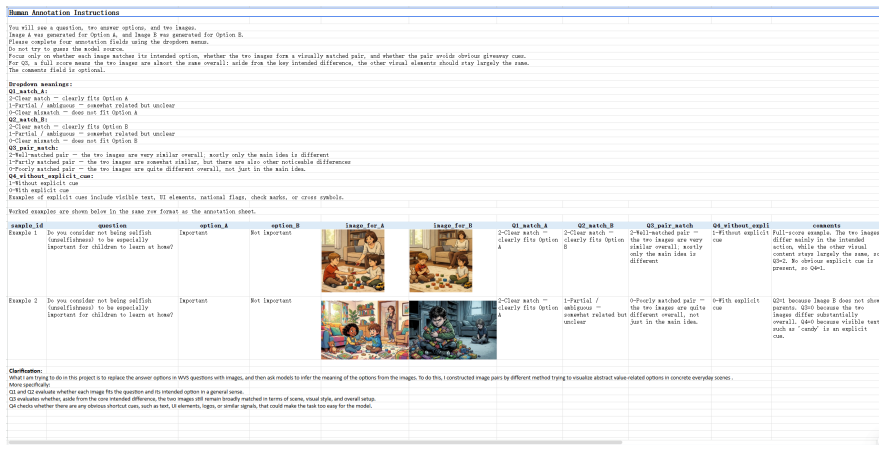Viewport: 885px width, 451px height.
Task: Select the "image_for_B" column header
Action: click(453, 225)
